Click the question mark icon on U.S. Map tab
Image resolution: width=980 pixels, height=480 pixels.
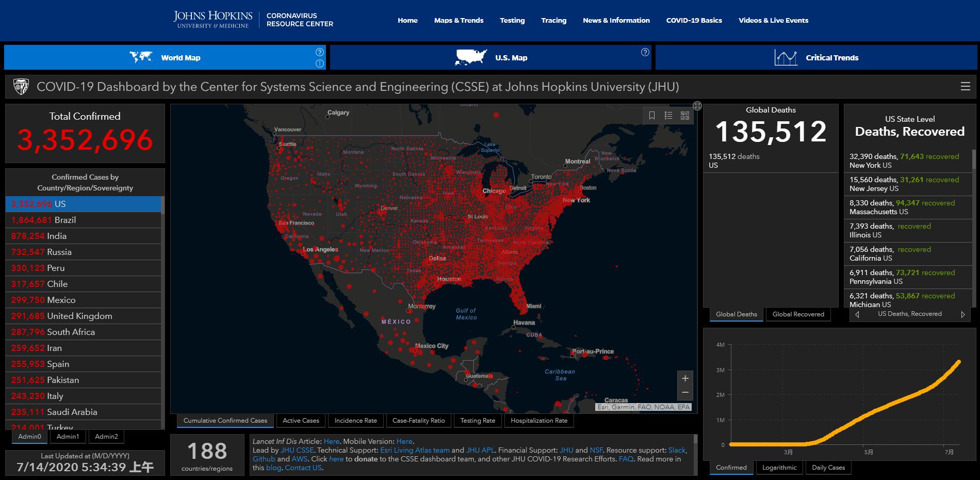click(645, 52)
